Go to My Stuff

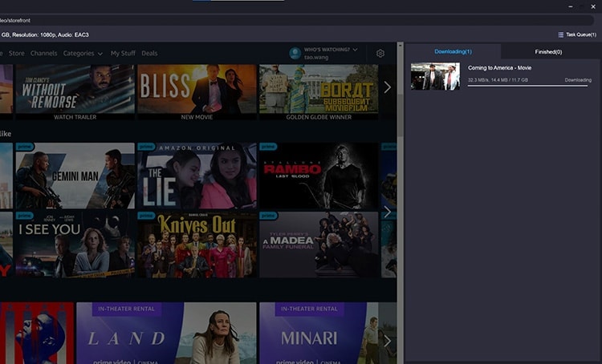click(x=123, y=53)
